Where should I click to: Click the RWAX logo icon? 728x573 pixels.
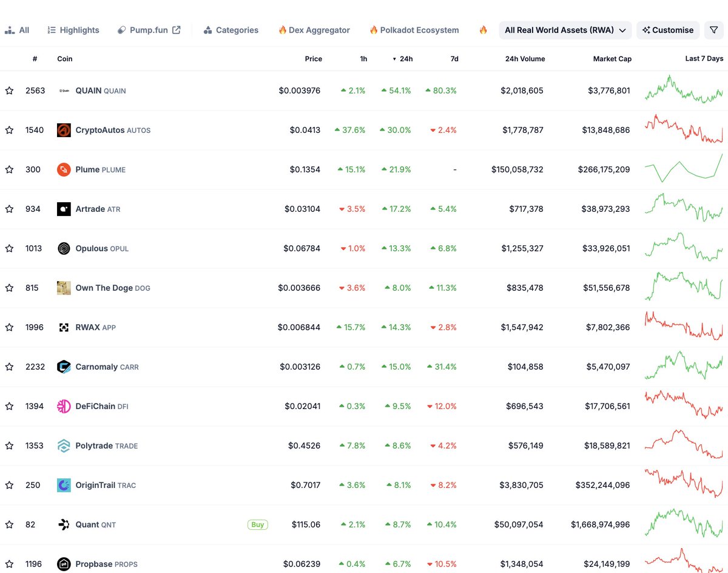click(x=64, y=327)
